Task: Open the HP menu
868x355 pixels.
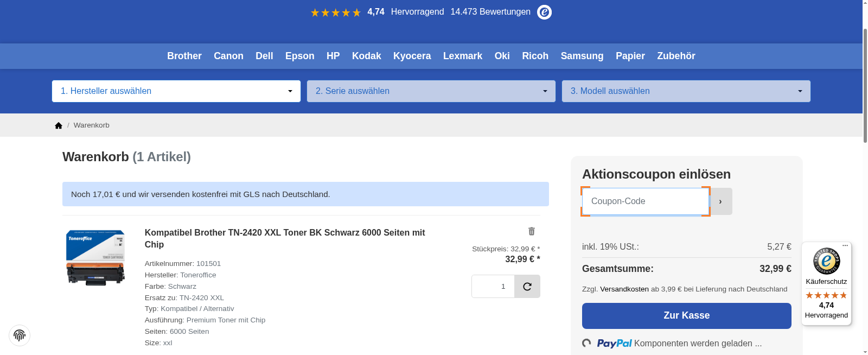Action: [x=333, y=56]
